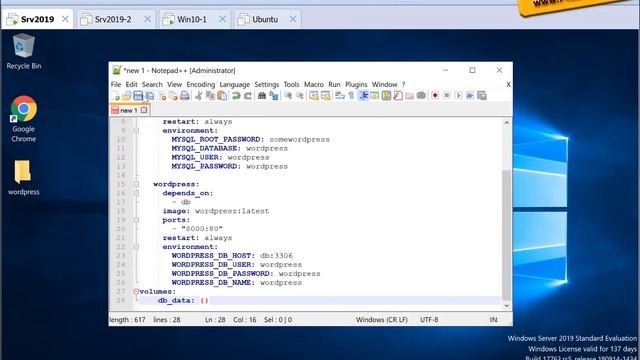Collapse the fold at line 15 wordpress
Screen dimensions: 640x360
136,184
